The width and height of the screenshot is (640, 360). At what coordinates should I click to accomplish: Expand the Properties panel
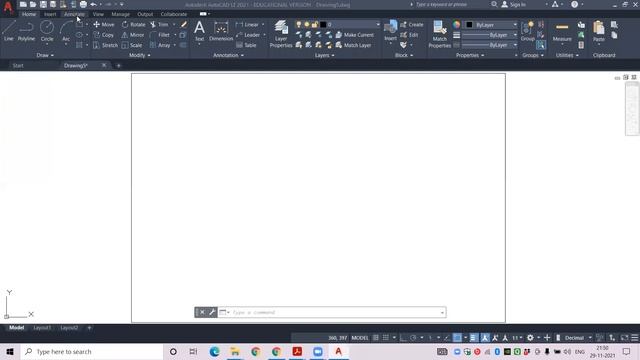(470, 55)
